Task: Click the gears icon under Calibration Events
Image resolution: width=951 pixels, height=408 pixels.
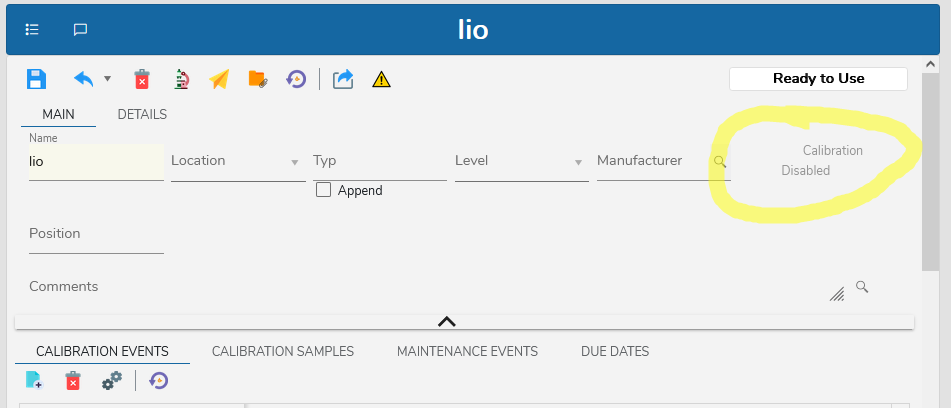Action: pyautogui.click(x=112, y=380)
